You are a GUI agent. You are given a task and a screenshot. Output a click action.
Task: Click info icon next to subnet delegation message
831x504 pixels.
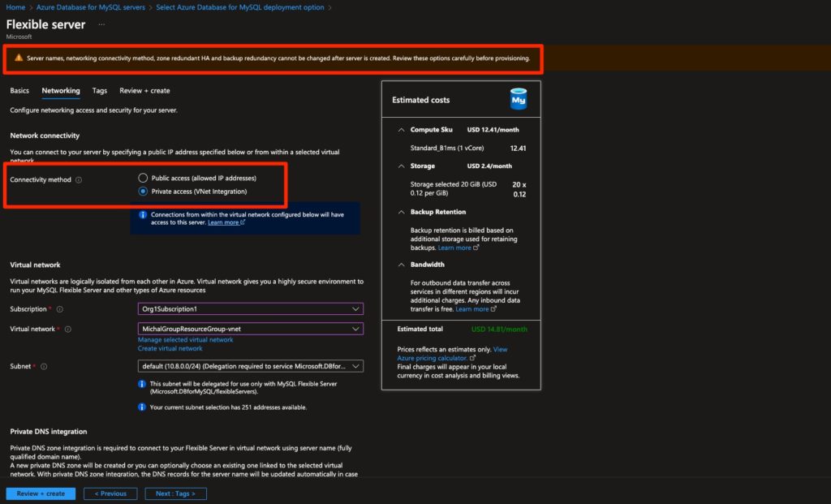[141, 384]
